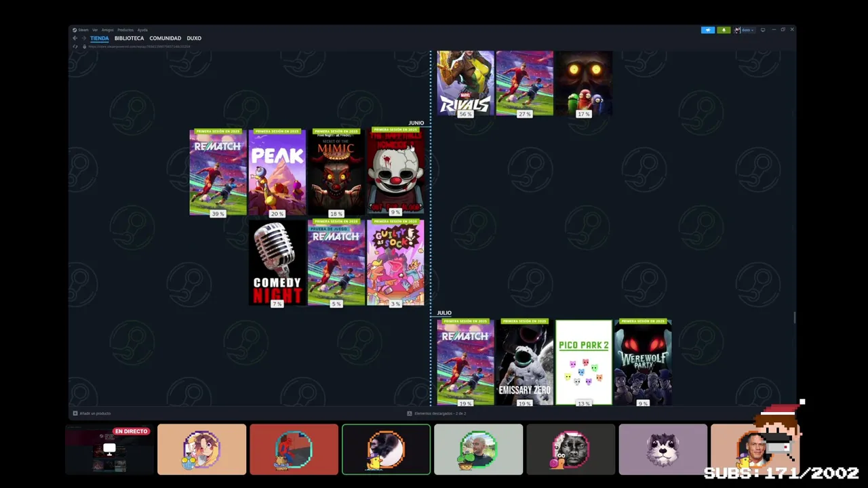Go back with the back arrow
The height and width of the screenshot is (488, 868).
pyautogui.click(x=75, y=38)
